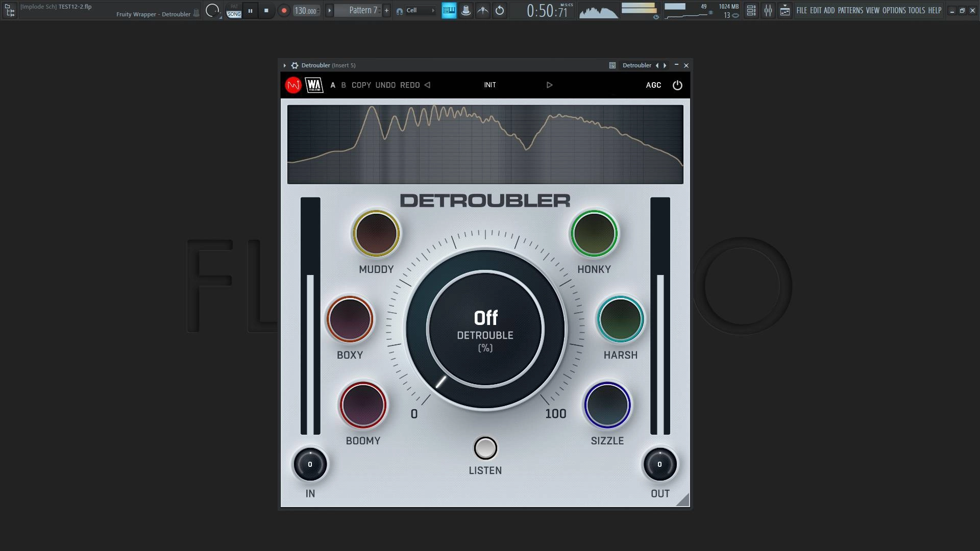This screenshot has width=980, height=551.
Task: Open the OPTIONS menu
Action: click(894, 10)
